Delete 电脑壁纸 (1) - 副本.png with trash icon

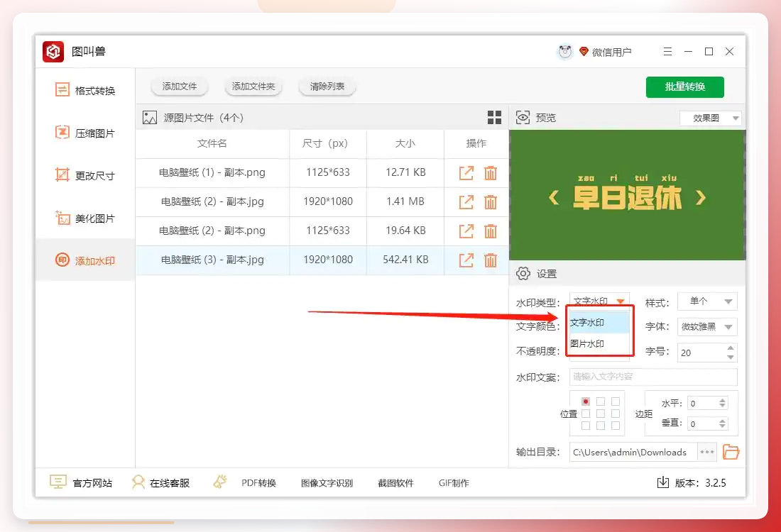tap(490, 172)
